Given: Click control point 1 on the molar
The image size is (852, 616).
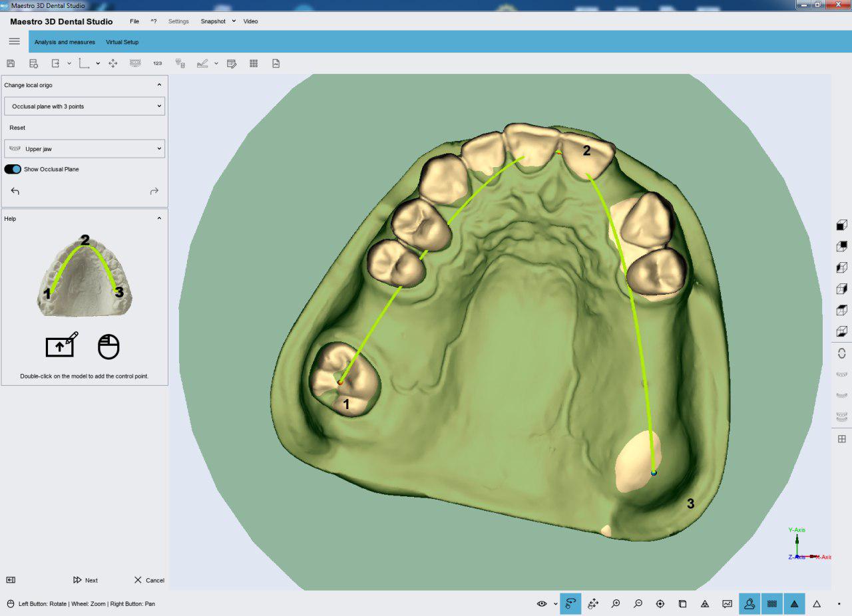Looking at the screenshot, I should point(340,382).
